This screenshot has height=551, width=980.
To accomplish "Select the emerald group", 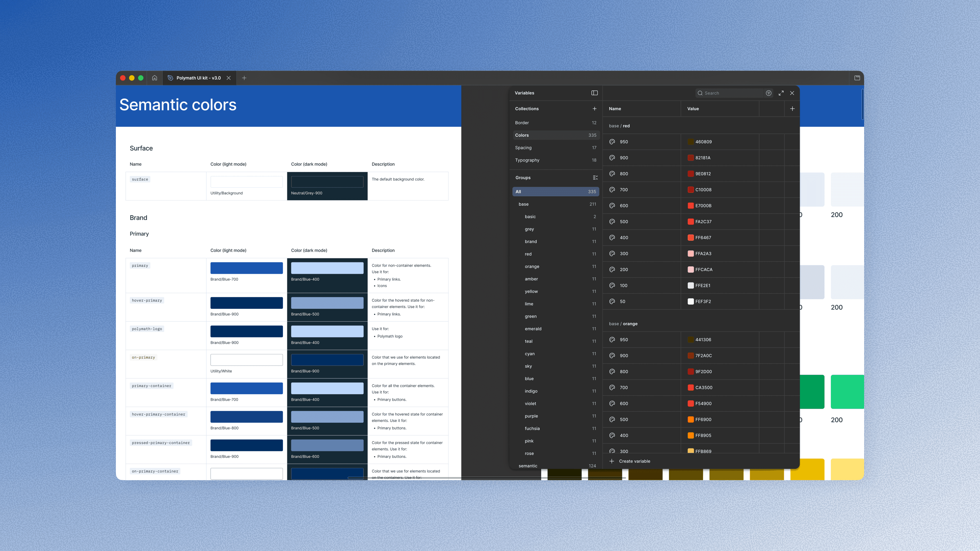I will pos(533,328).
